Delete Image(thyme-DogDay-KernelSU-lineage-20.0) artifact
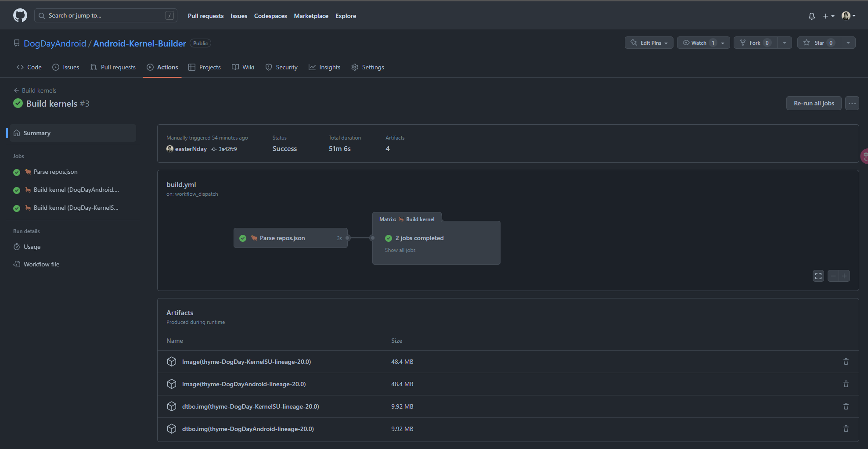 coord(846,362)
